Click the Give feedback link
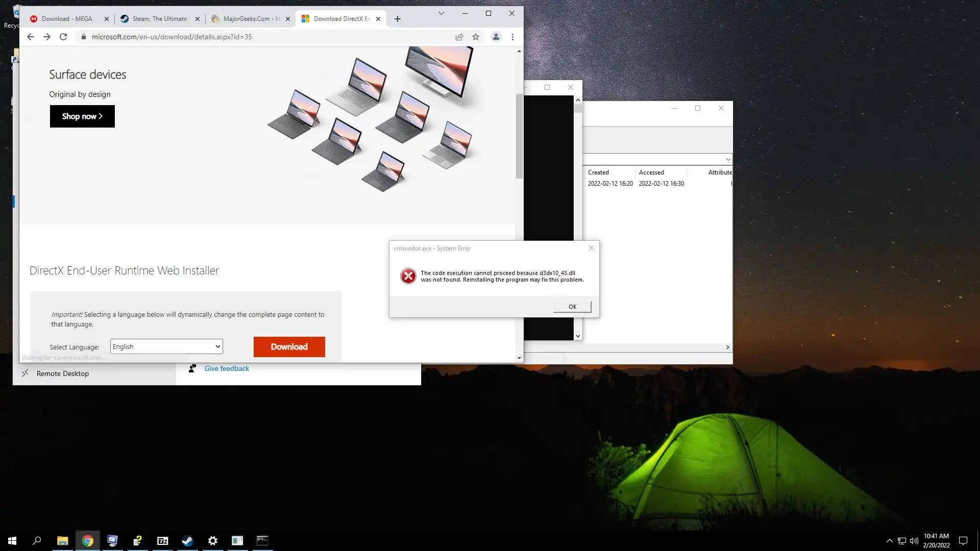980x551 pixels. tap(227, 368)
